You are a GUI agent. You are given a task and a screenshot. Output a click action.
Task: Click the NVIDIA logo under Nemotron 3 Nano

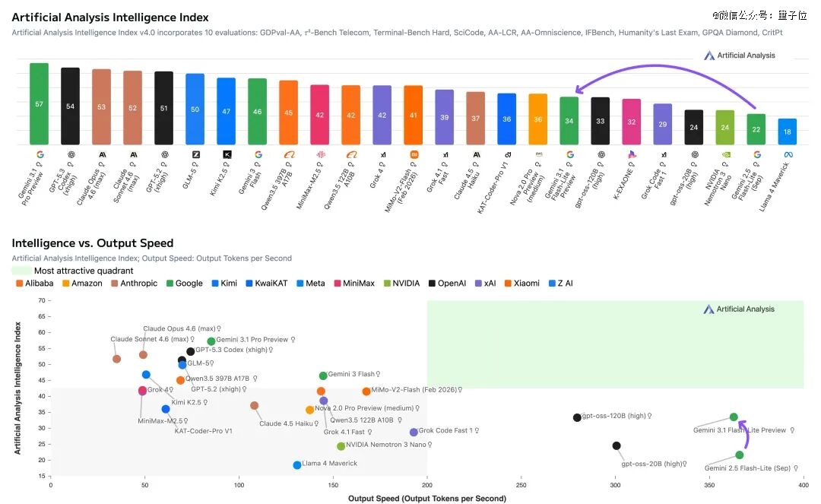click(725, 154)
